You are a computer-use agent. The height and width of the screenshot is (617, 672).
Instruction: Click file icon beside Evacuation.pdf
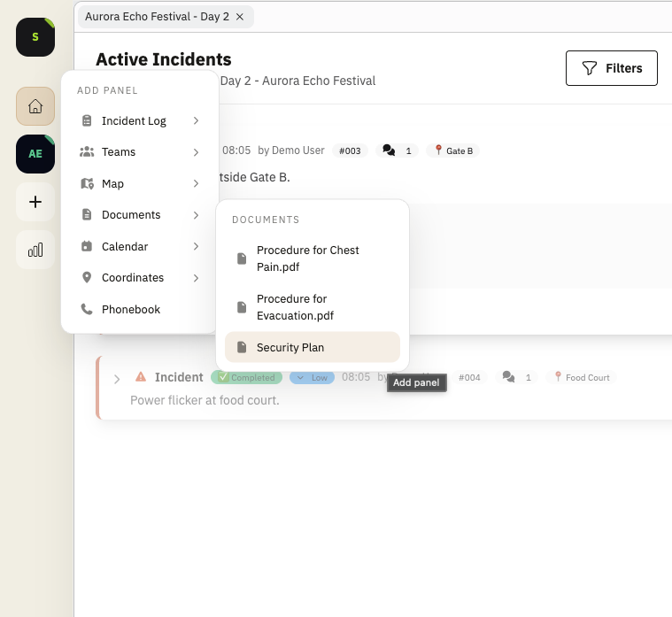coord(242,307)
